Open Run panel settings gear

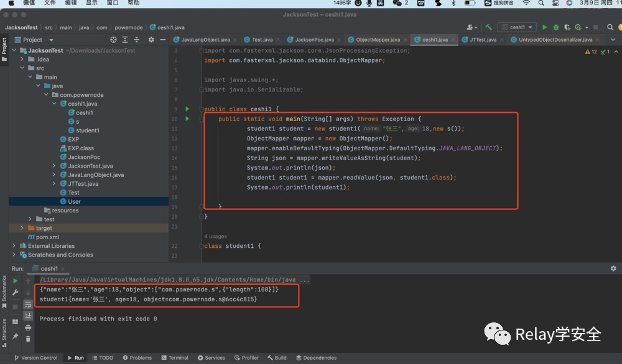613,268
